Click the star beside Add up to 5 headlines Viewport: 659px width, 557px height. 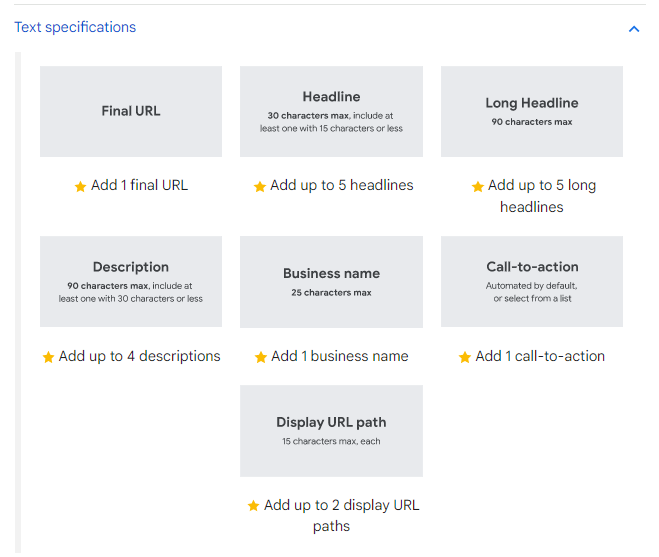point(259,186)
